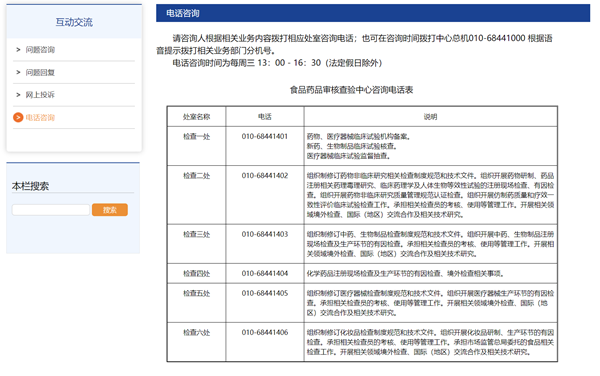Click phone number 010-68441402
This screenshot has width=600, height=376.
[x=265, y=176]
